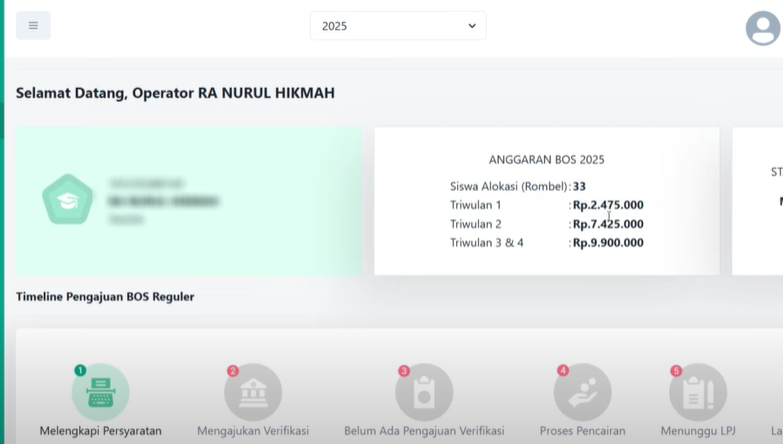Click the Selamat Datang welcome heading
The height and width of the screenshot is (444, 783).
pos(175,93)
